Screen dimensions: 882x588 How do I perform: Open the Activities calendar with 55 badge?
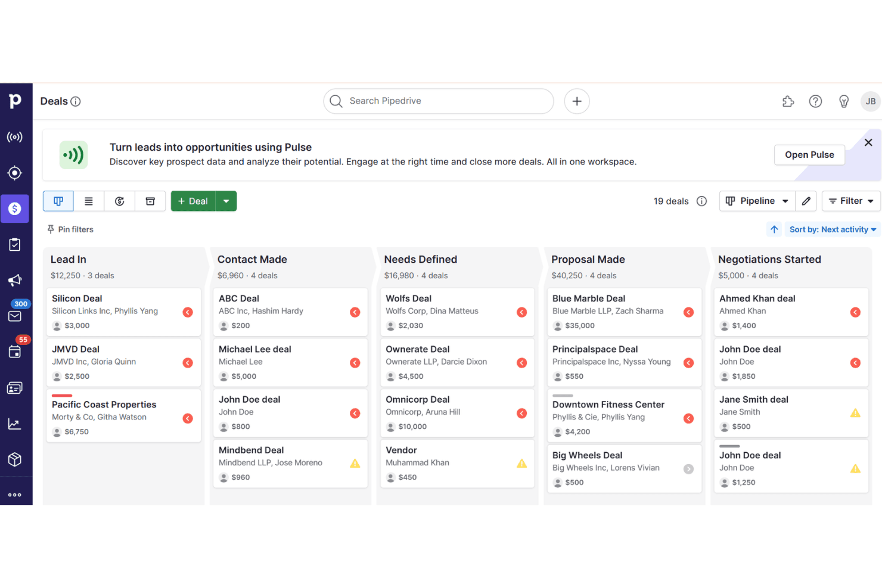pyautogui.click(x=15, y=351)
